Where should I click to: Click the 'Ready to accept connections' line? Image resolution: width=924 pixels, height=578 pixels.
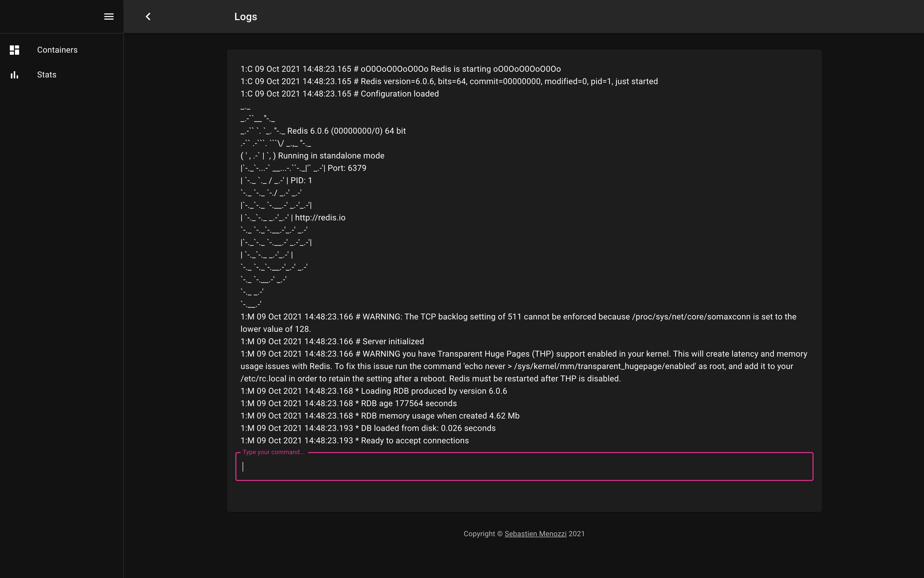[354, 441]
